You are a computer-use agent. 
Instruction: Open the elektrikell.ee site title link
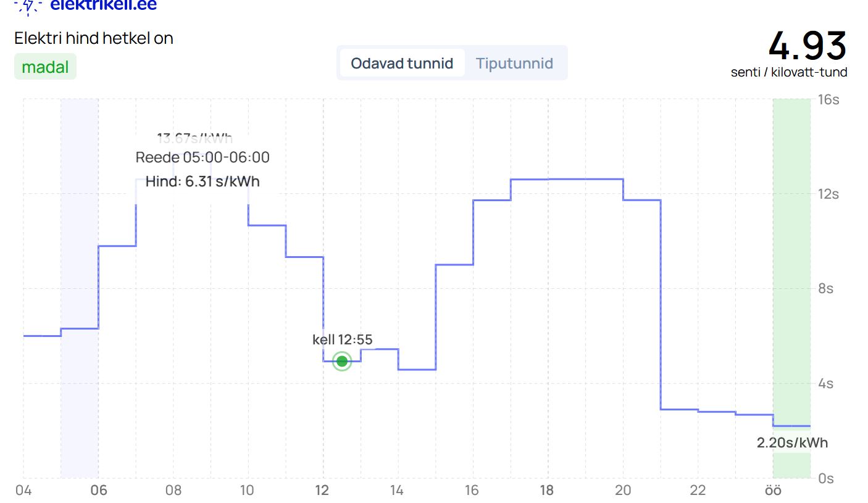103,6
